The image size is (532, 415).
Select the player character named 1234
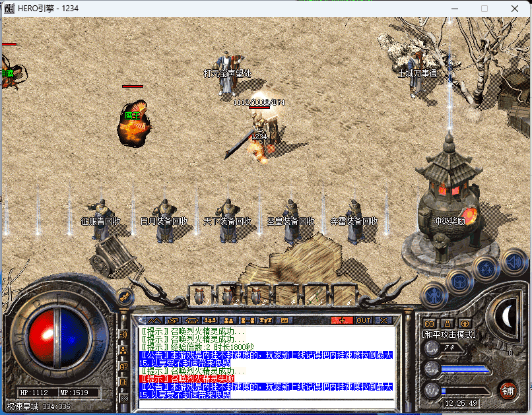[x=259, y=137]
